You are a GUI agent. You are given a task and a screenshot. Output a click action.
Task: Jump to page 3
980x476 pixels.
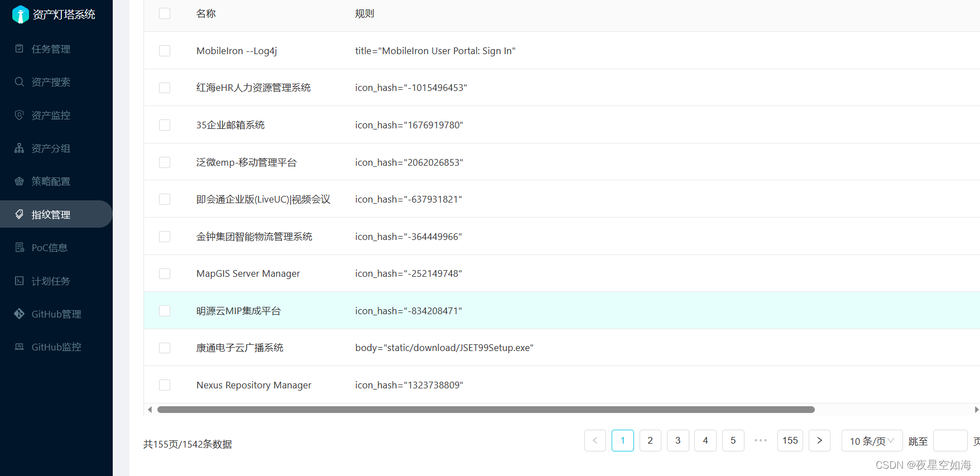678,440
